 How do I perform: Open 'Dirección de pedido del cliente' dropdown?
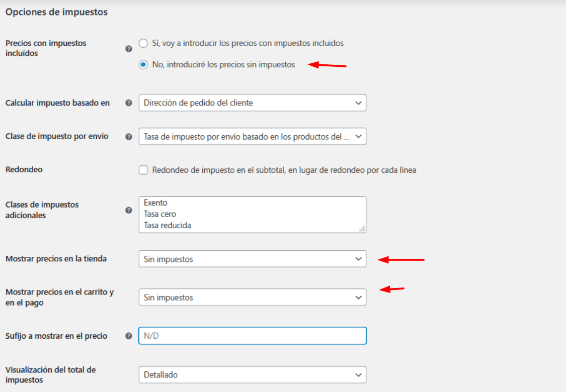pos(253,103)
